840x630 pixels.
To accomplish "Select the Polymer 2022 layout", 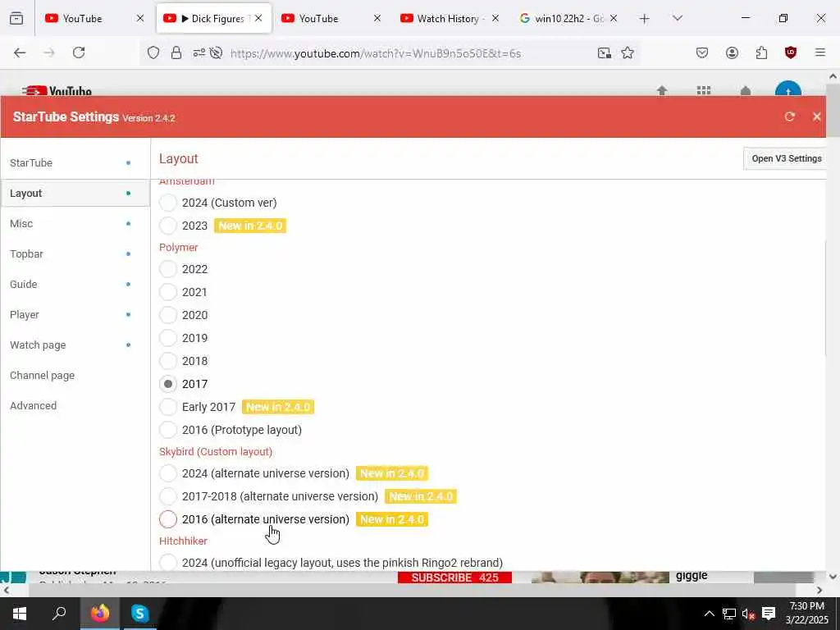I will (x=167, y=269).
